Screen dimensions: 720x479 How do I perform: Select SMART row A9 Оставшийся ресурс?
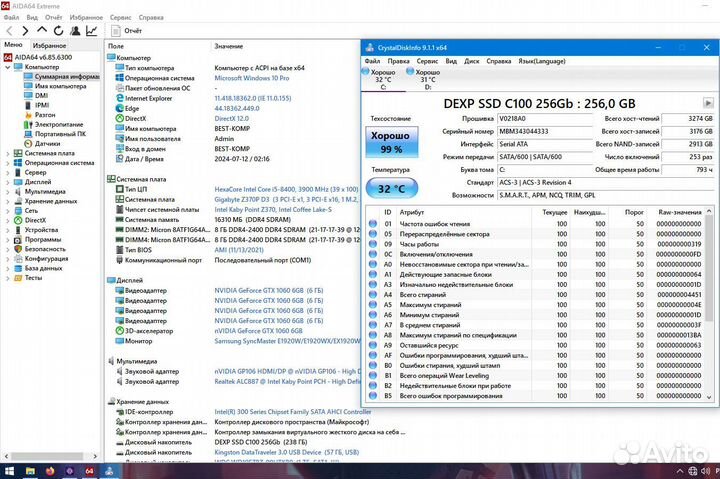pos(535,345)
